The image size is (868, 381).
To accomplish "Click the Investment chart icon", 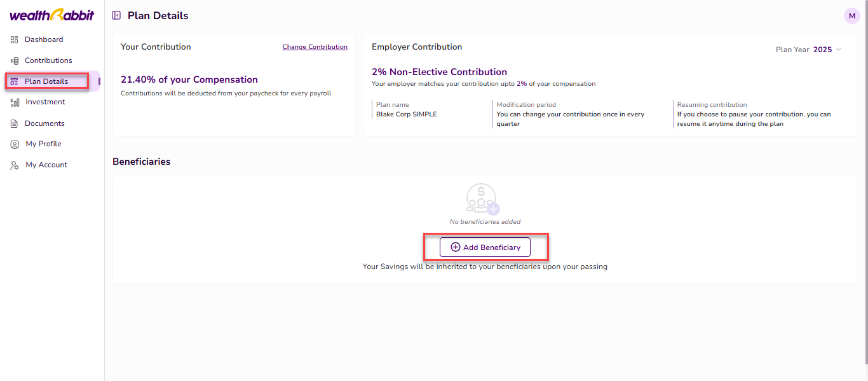I will pyautogui.click(x=14, y=102).
